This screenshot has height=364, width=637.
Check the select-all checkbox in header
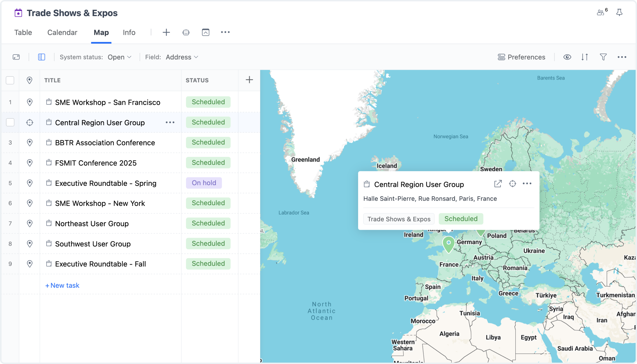(x=10, y=80)
